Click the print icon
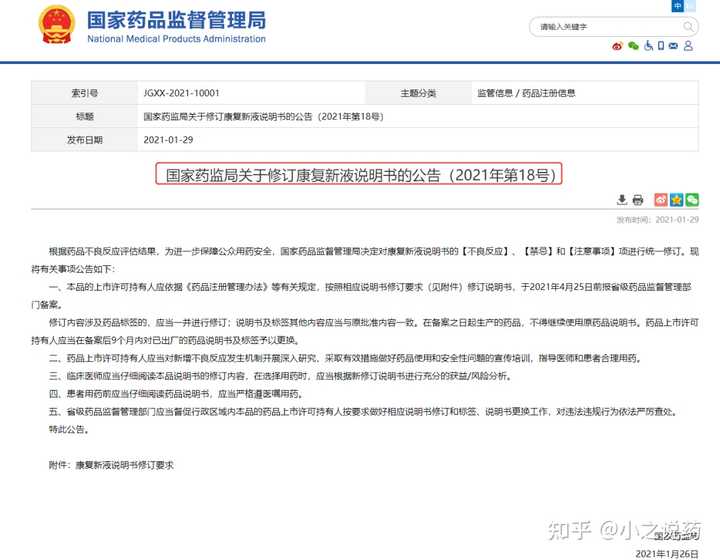The height and width of the screenshot is (560, 720). pyautogui.click(x=638, y=200)
